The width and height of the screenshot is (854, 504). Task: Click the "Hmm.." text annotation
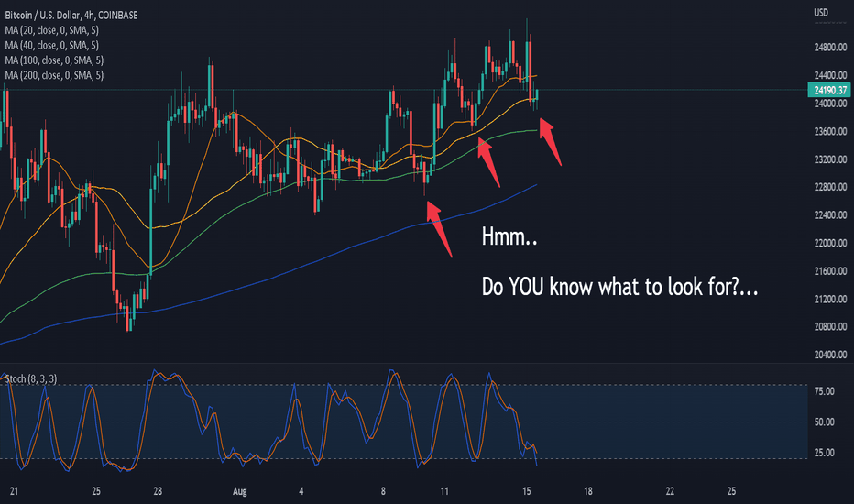point(509,237)
